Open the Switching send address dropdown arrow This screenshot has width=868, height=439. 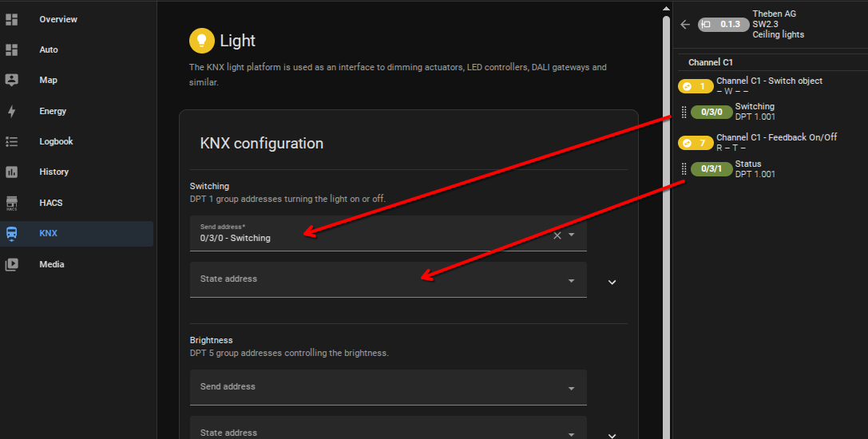(x=571, y=235)
